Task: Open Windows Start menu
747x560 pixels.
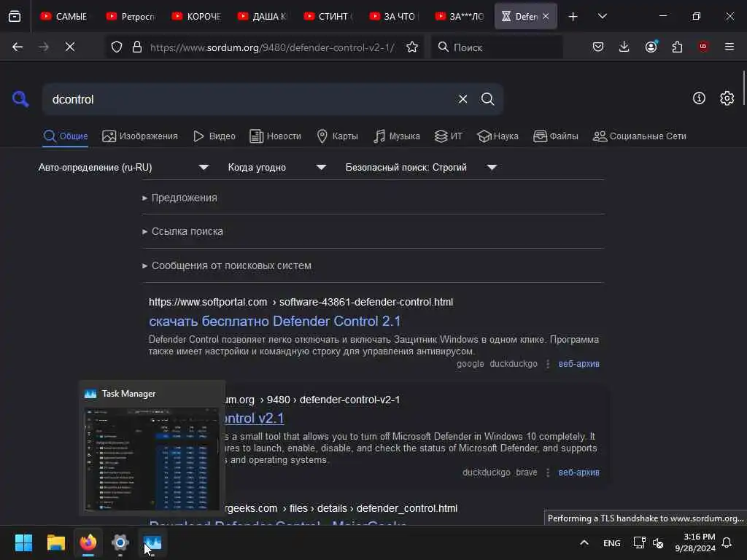Action: (23, 542)
